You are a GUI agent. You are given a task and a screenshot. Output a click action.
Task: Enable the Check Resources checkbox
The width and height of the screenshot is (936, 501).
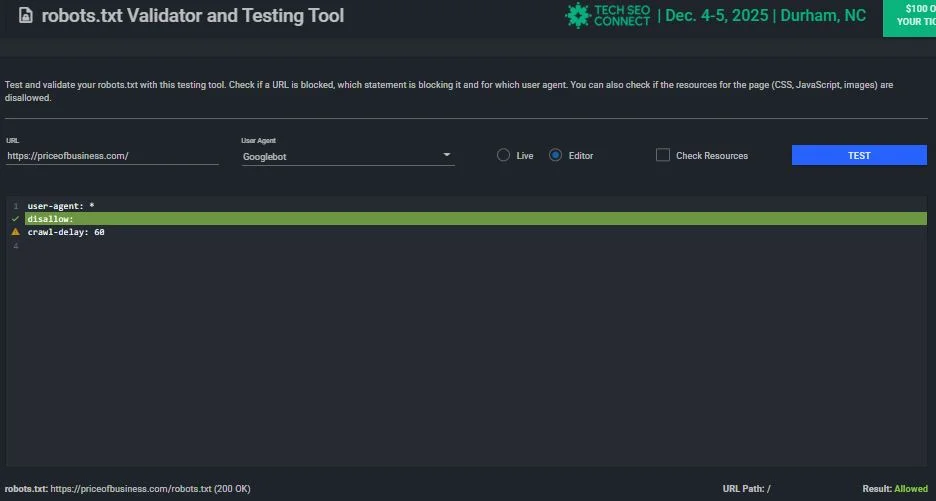tap(663, 155)
